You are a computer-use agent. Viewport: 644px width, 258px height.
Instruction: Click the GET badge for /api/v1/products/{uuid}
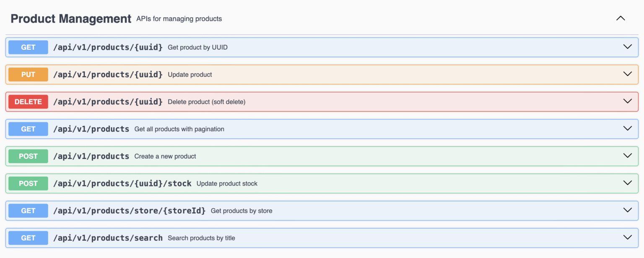[x=28, y=47]
